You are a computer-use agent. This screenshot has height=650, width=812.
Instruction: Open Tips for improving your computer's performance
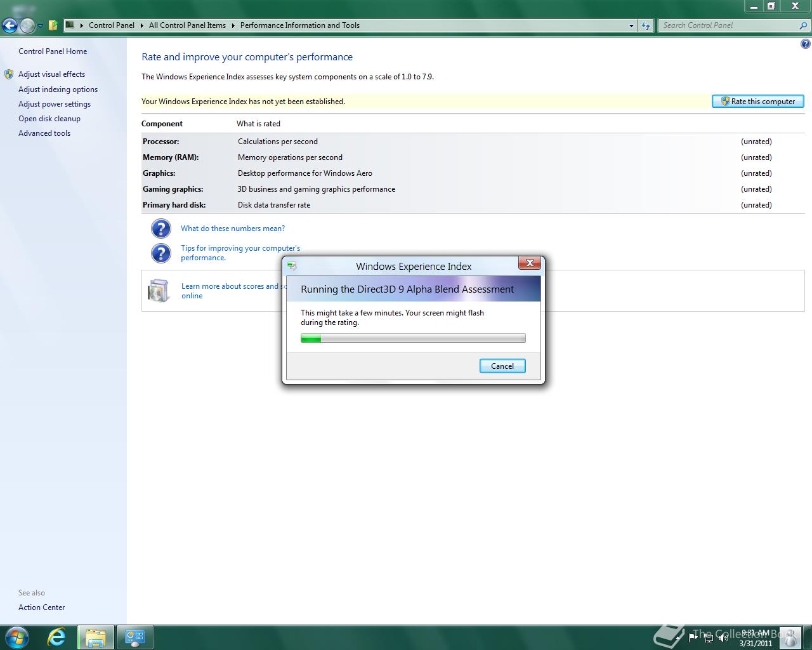pos(240,253)
